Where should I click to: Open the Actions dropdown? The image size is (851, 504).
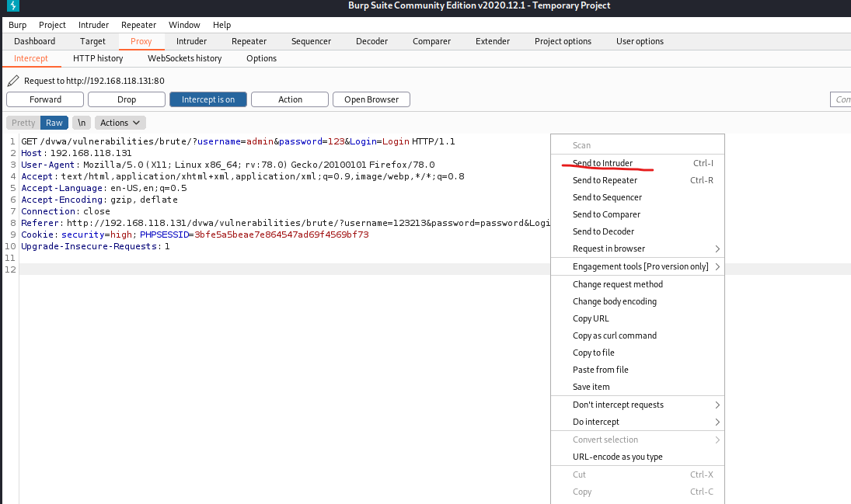click(120, 123)
